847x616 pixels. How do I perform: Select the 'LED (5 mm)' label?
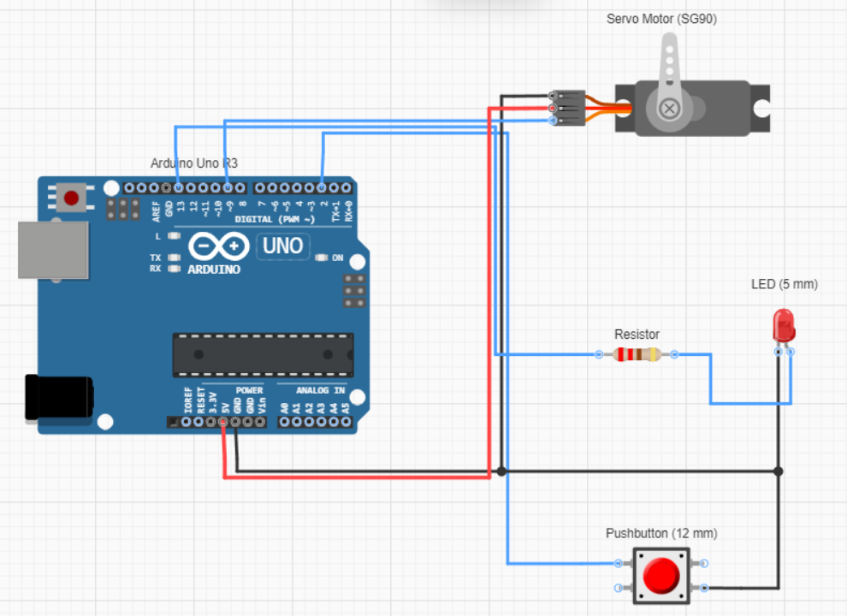pyautogui.click(x=785, y=284)
